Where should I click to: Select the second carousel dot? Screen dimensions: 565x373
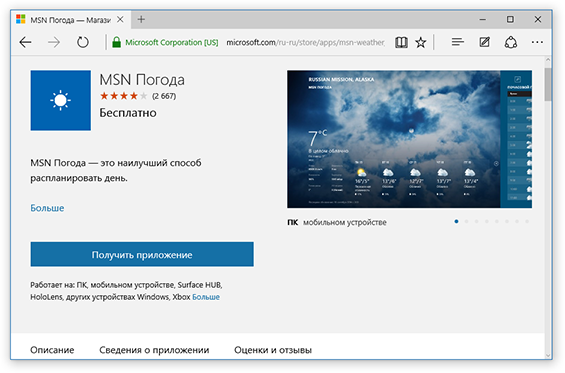coord(466,221)
